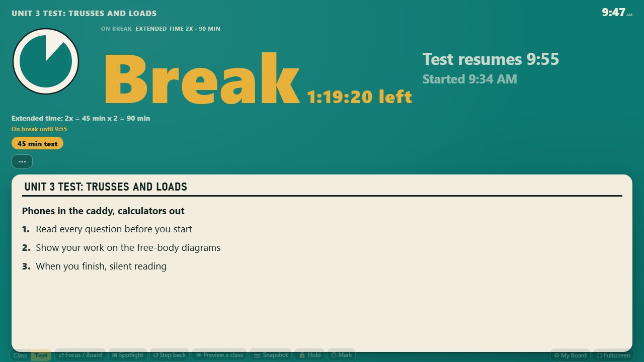This screenshot has height=362, width=644.
Task: Enter Fullscreen mode
Action: point(613,355)
